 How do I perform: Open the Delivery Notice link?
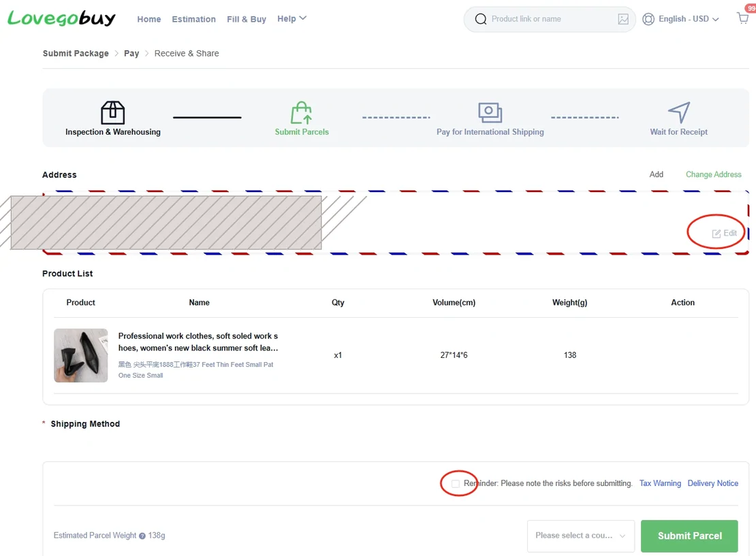point(712,483)
